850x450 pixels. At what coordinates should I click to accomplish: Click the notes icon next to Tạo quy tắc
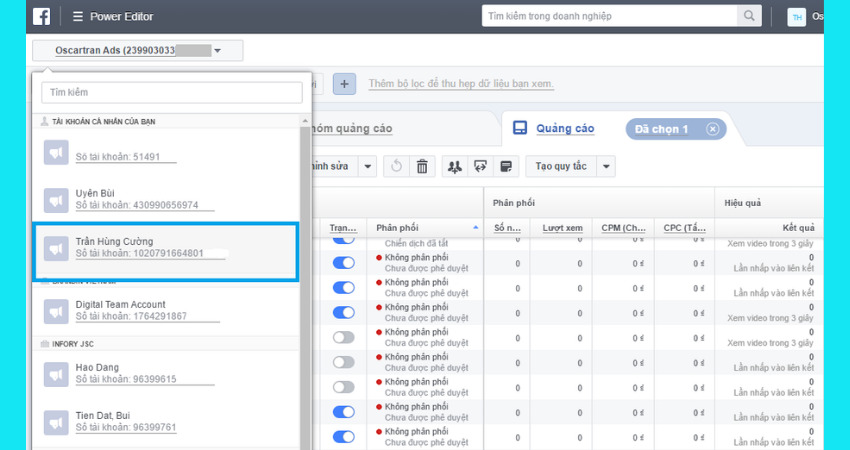506,166
